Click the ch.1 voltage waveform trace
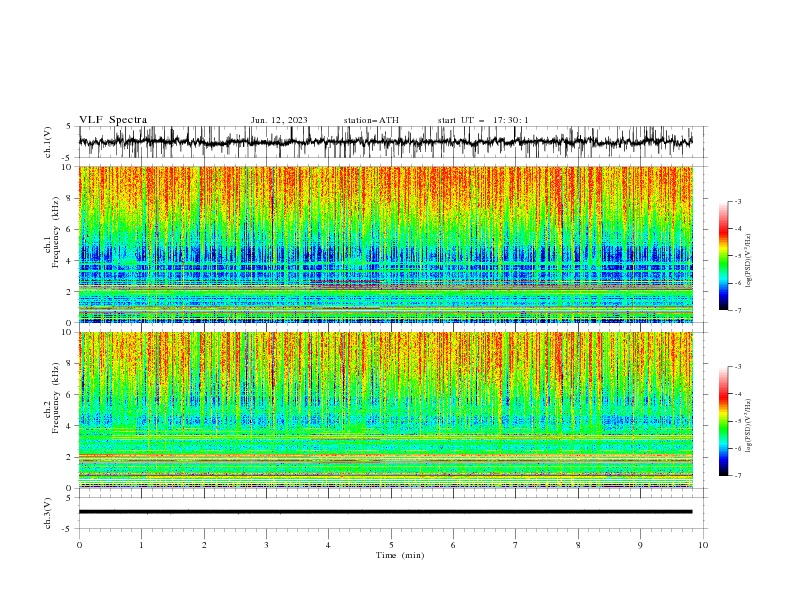This screenshot has width=792, height=612. point(386,142)
